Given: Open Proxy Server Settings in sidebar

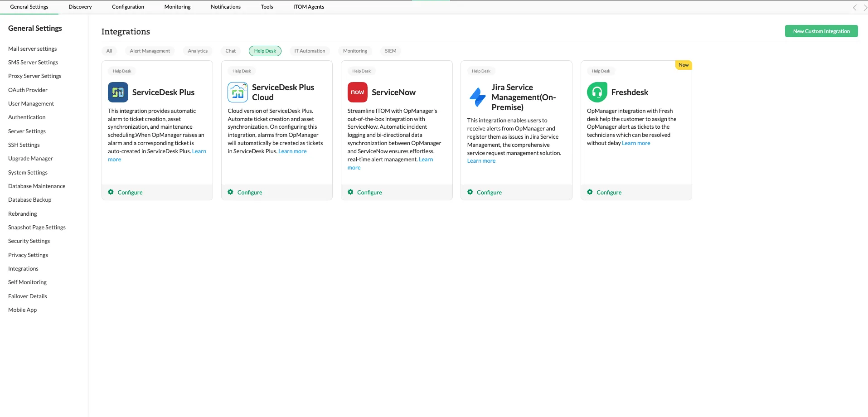Looking at the screenshot, I should click(x=35, y=76).
